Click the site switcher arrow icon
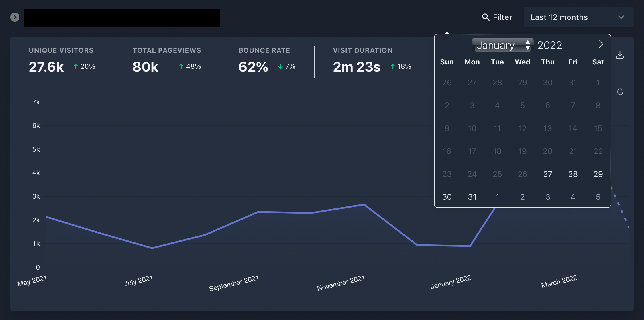This screenshot has width=644, height=320. pyautogui.click(x=15, y=17)
